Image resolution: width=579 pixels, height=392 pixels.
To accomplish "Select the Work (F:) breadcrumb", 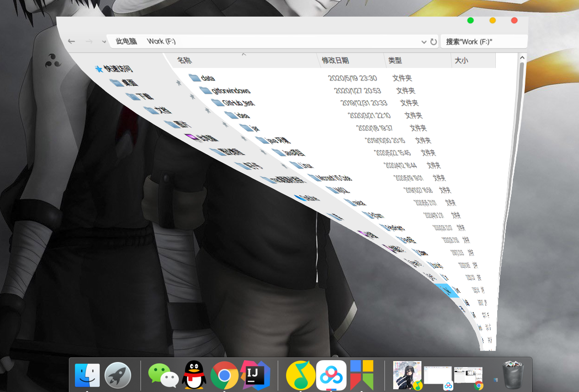I will 161,42.
